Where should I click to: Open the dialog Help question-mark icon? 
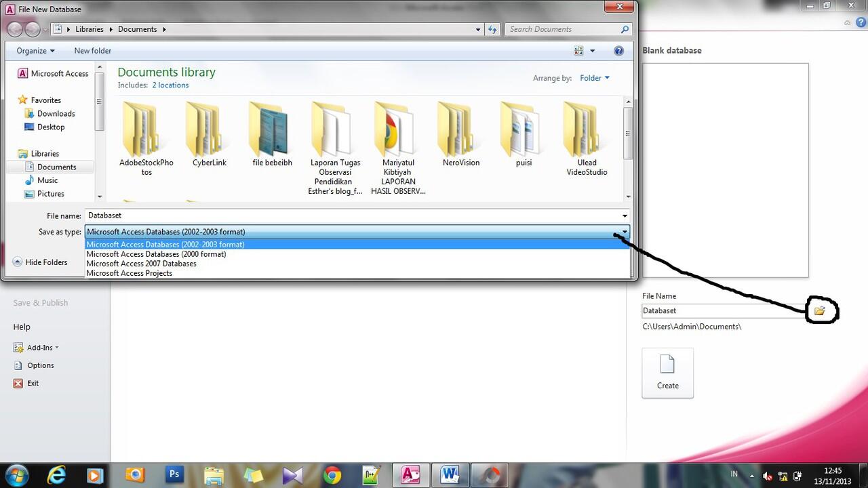pos(618,51)
